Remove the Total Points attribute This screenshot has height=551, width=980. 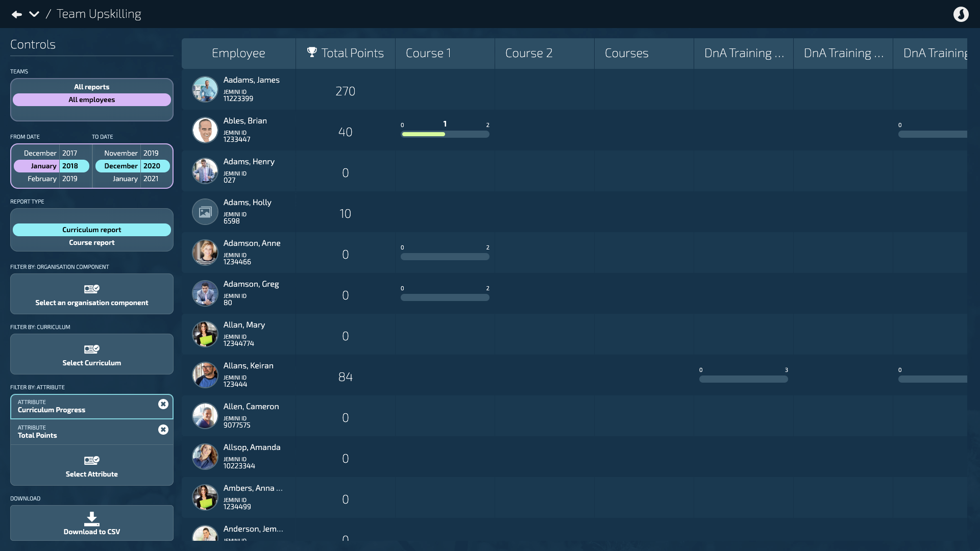pos(163,430)
